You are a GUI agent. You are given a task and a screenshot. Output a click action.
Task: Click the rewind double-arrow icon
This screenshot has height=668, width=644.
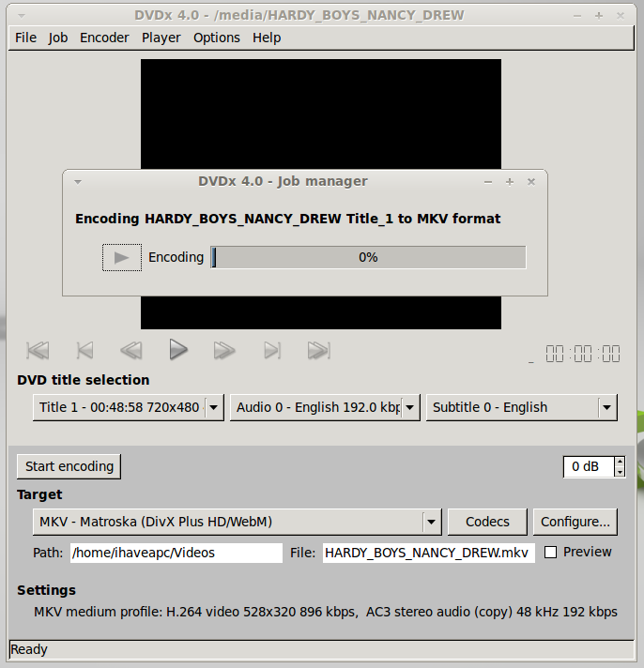point(131,351)
